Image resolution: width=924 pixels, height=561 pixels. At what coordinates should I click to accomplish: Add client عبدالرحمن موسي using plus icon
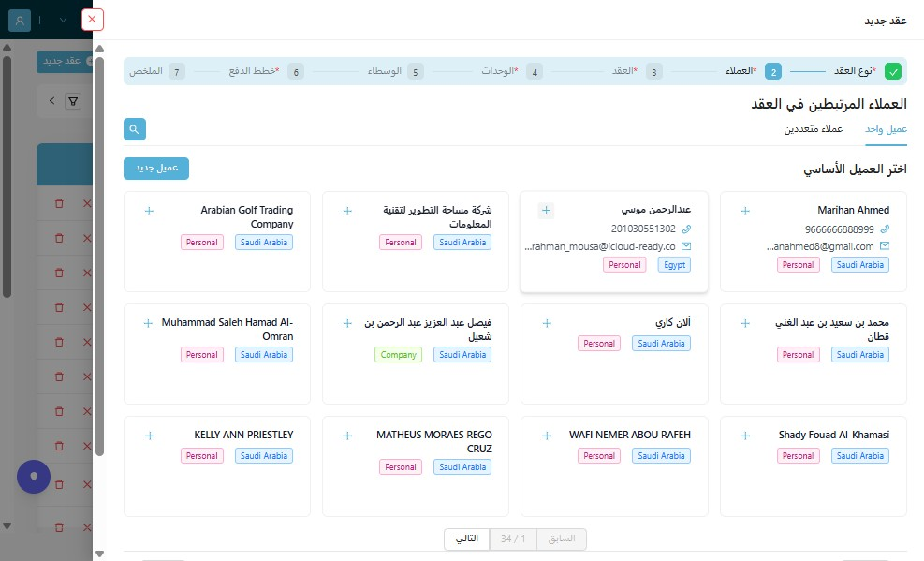point(547,211)
